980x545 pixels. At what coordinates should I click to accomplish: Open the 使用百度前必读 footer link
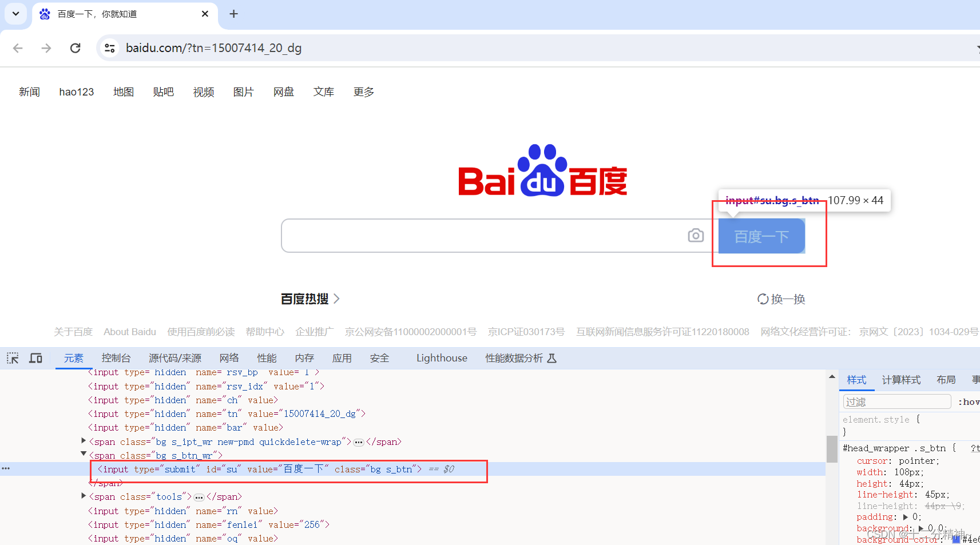pyautogui.click(x=201, y=332)
